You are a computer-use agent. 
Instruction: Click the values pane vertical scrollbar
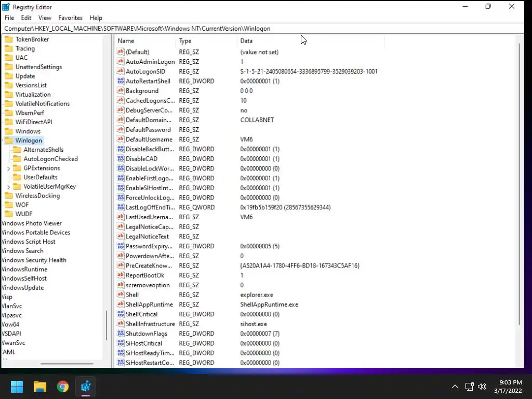point(520,183)
